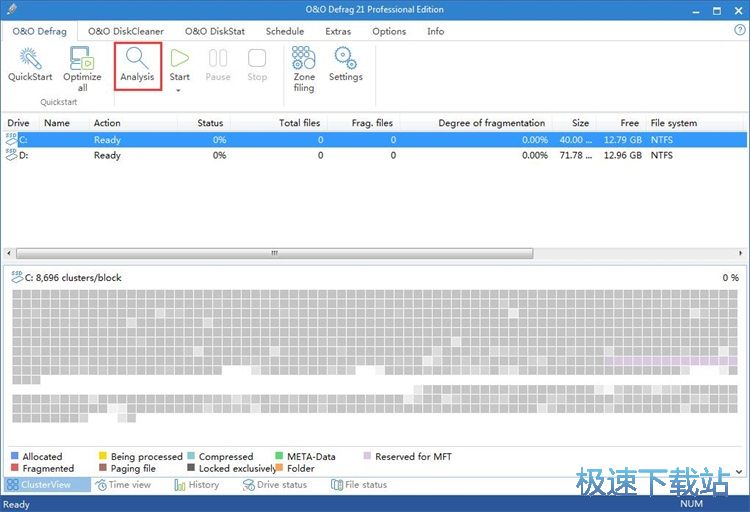The width and height of the screenshot is (750, 512).
Task: Show the Drive status view
Action: 275,485
